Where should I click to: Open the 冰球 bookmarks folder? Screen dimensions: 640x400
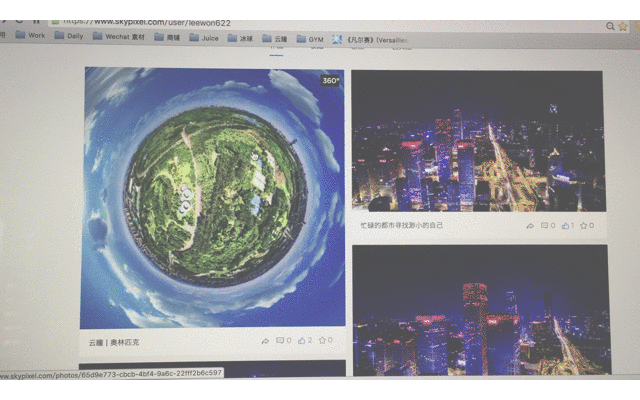click(240, 38)
